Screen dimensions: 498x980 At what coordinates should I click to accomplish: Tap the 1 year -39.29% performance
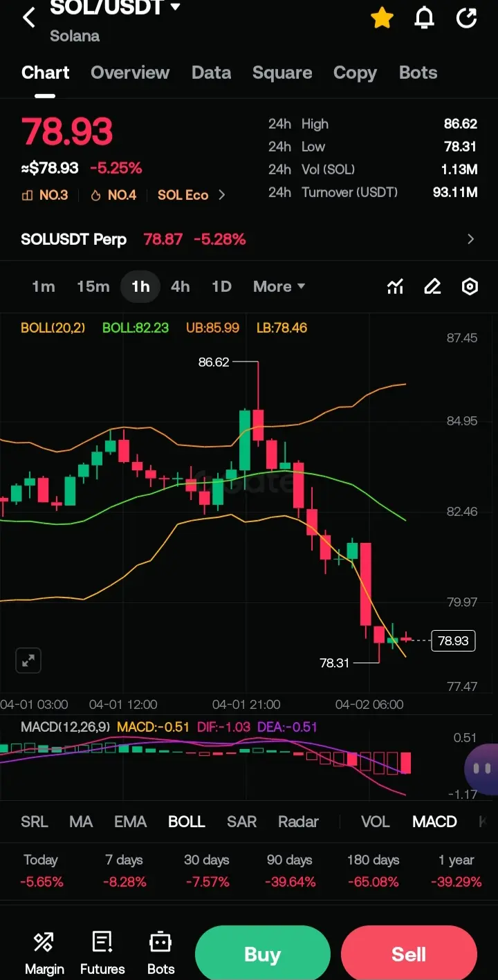(x=456, y=871)
